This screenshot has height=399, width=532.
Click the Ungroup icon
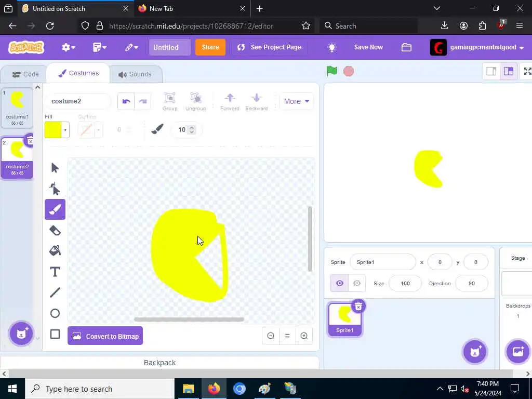(196, 101)
